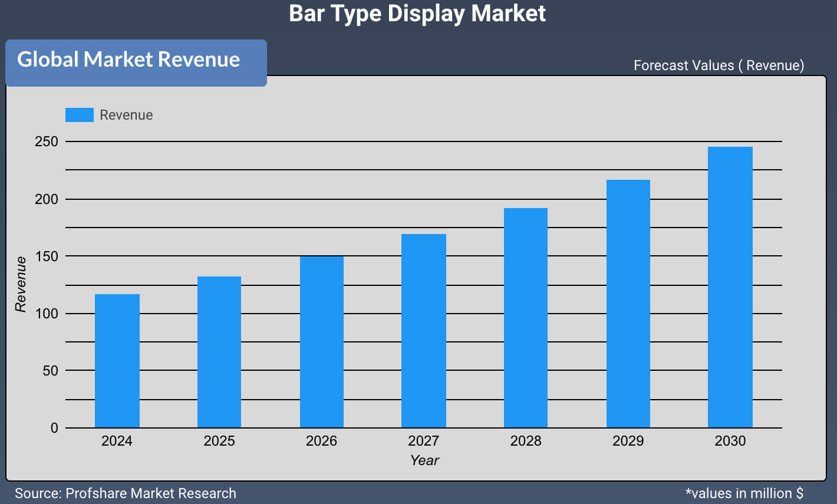The width and height of the screenshot is (837, 504).
Task: Click the Global Market Revenue banner
Action: (x=136, y=62)
